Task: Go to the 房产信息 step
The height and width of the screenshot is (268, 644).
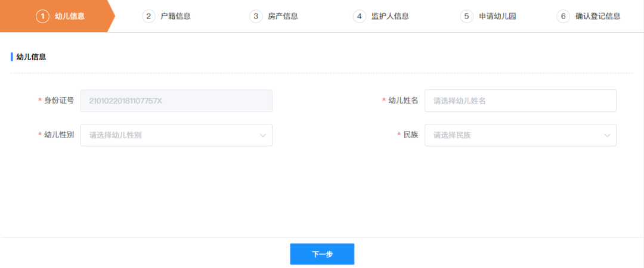Action: point(283,16)
